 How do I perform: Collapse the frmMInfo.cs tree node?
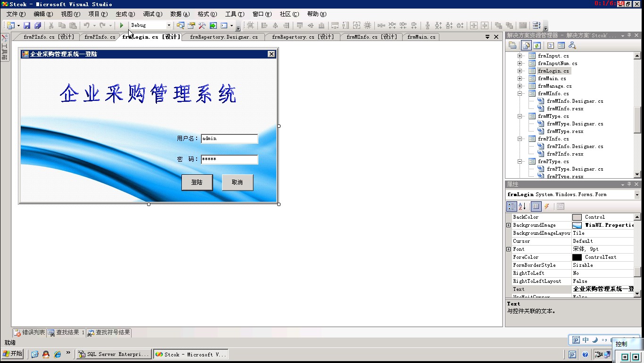pos(520,93)
